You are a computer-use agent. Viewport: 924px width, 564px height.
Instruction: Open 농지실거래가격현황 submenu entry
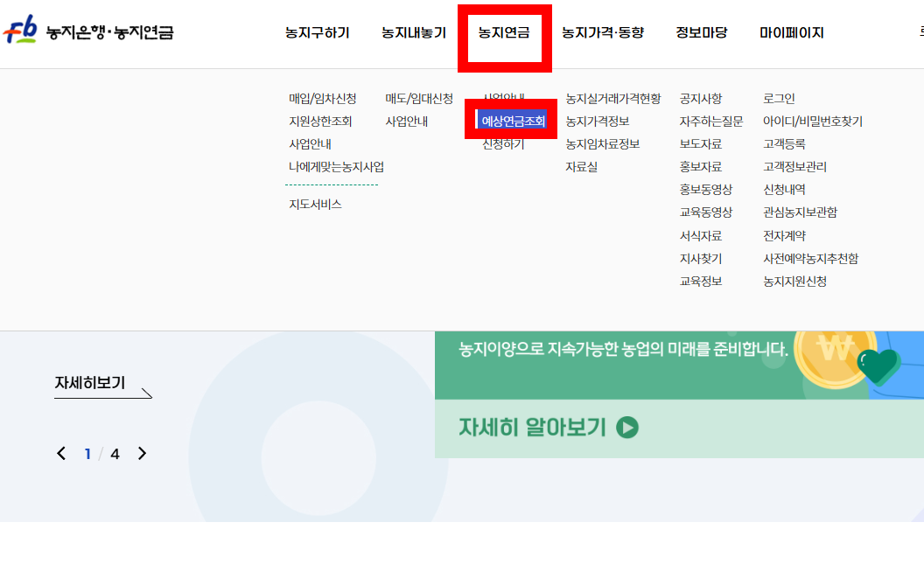point(612,98)
